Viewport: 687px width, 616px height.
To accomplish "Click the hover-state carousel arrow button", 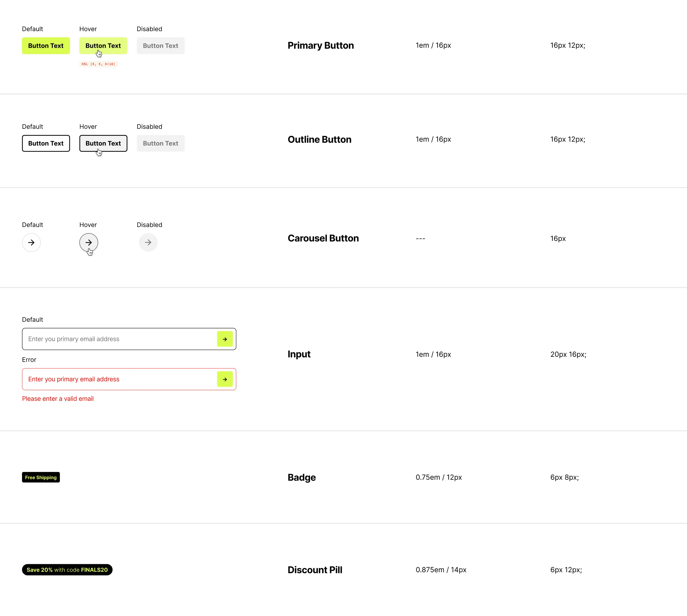I will (88, 242).
